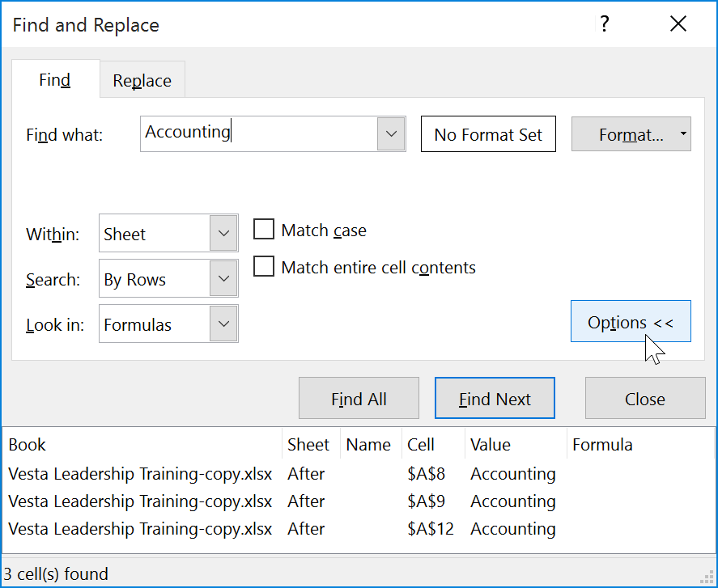Click the No Format Set button

pos(488,134)
